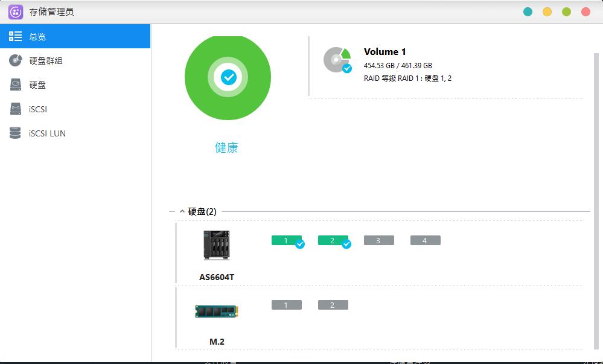Screen dimensions: 603x364
Task: Click the M.2 SSD module image
Action: point(217,311)
